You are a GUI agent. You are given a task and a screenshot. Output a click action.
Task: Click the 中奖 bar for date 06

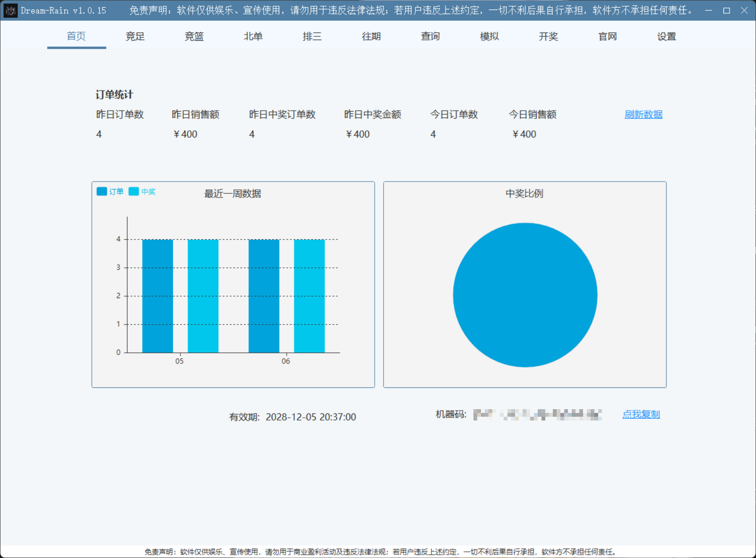coord(309,296)
